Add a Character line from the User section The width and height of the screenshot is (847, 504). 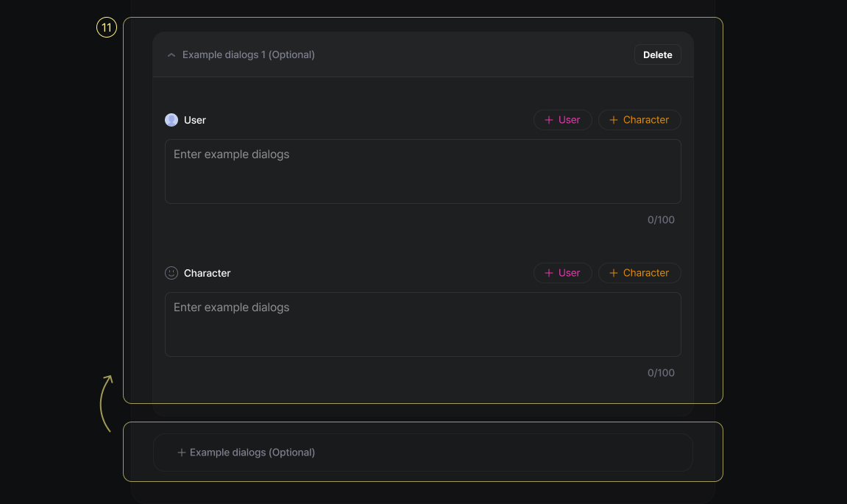pos(639,120)
